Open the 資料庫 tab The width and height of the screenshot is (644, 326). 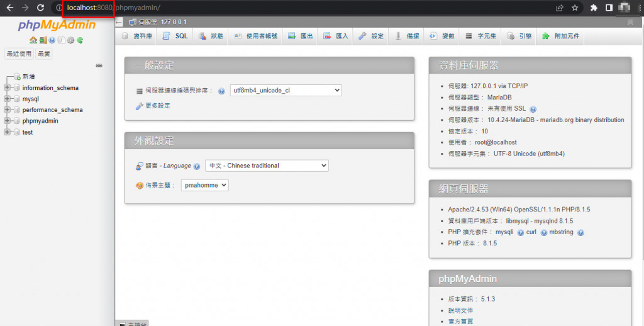click(x=136, y=36)
